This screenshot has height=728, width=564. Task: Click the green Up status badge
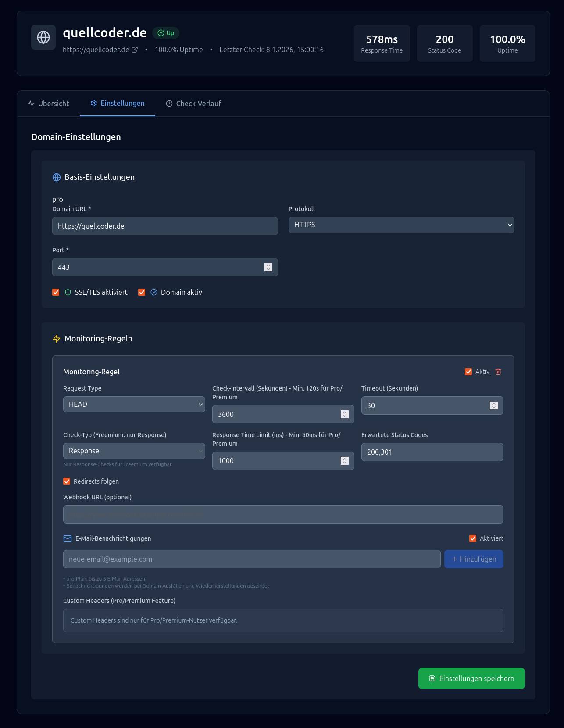point(166,33)
